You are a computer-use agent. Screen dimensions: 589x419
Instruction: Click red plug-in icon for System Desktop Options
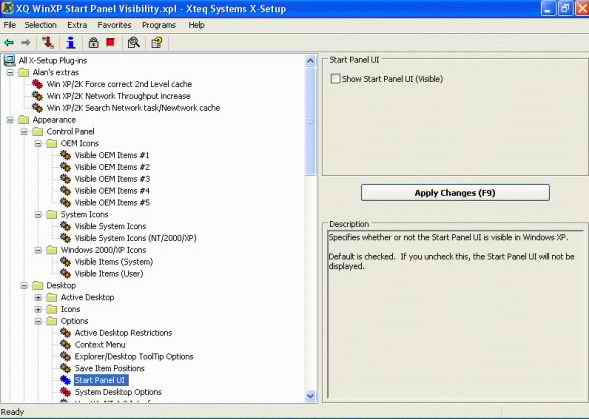coord(65,392)
